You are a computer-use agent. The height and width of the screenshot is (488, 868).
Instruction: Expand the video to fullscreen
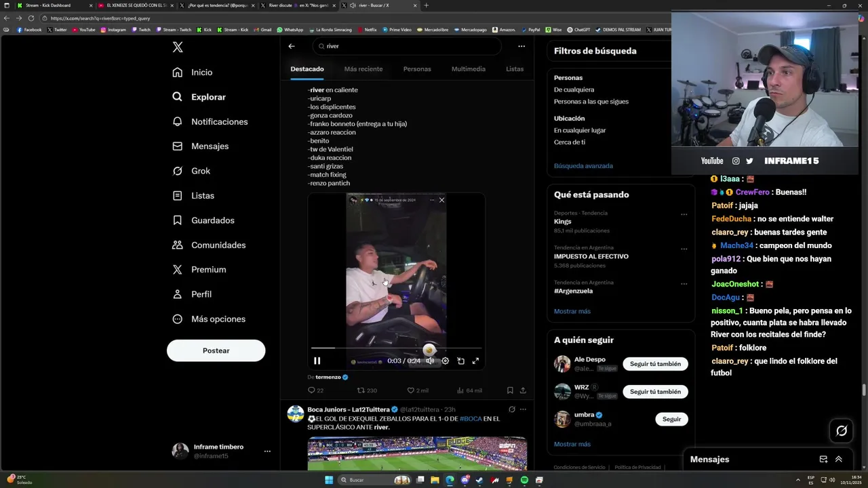coord(475,361)
